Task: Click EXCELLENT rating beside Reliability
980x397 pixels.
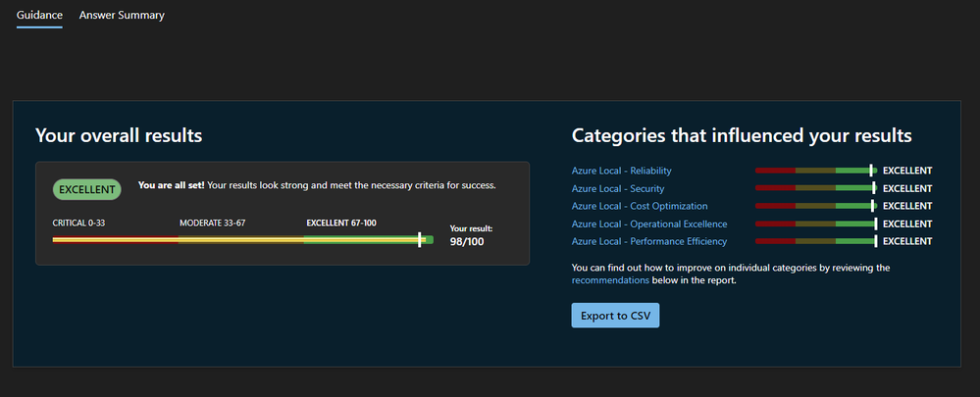Action: pyautogui.click(x=907, y=171)
